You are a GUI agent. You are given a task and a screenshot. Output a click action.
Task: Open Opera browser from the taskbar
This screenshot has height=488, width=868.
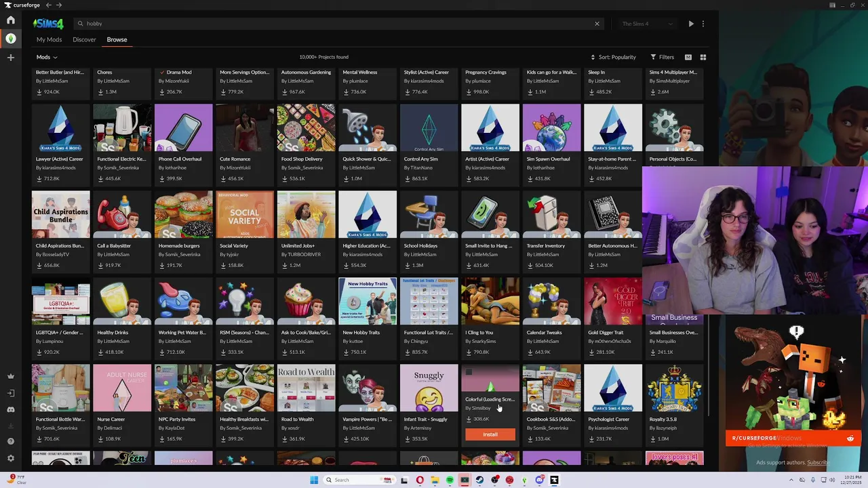click(420, 480)
